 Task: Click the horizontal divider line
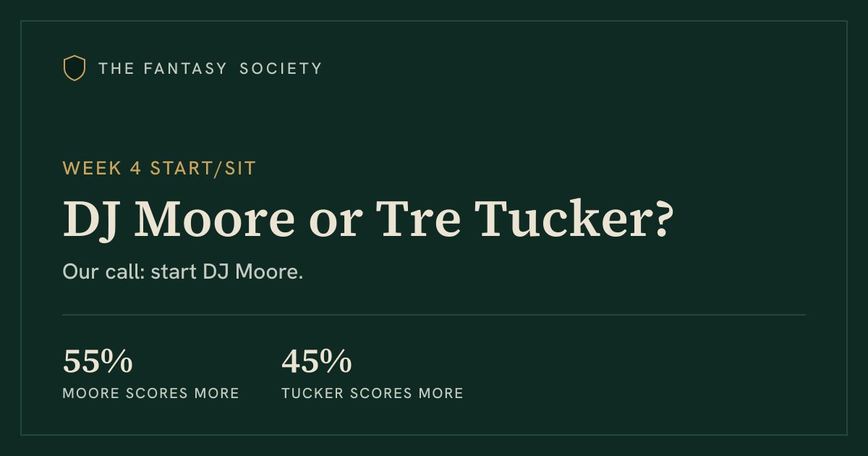pyautogui.click(x=434, y=315)
